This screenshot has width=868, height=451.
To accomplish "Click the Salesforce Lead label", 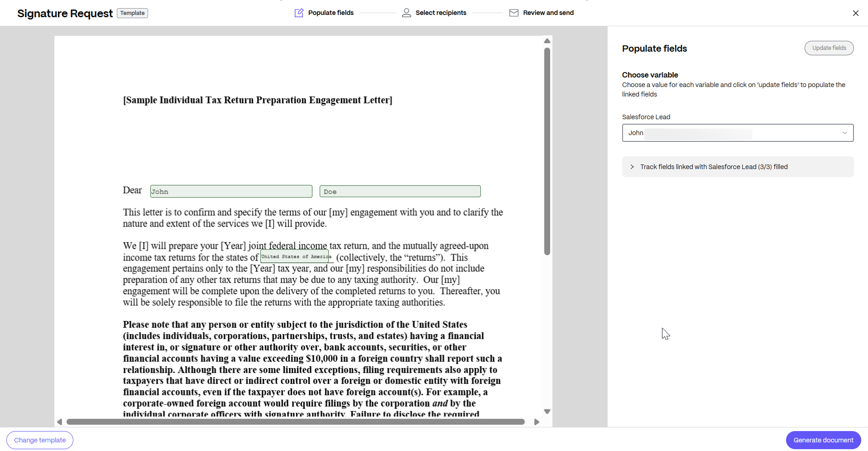I will coord(646,117).
